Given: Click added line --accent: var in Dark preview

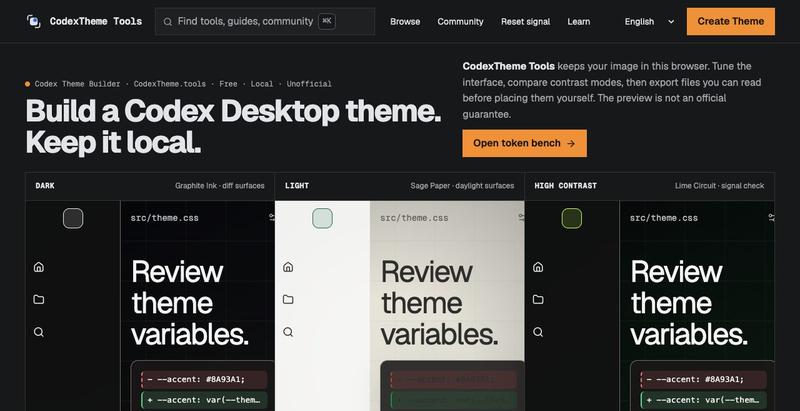Looking at the screenshot, I should click(204, 400).
